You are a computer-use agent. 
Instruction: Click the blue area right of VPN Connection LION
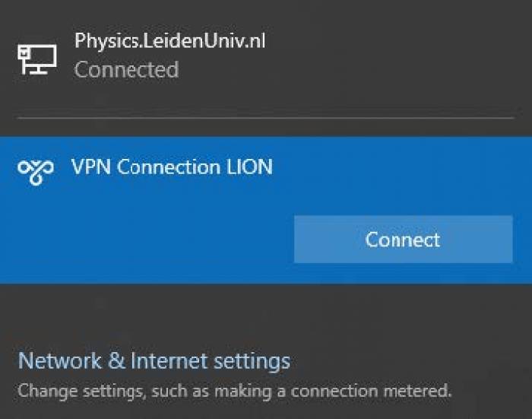coord(401,167)
